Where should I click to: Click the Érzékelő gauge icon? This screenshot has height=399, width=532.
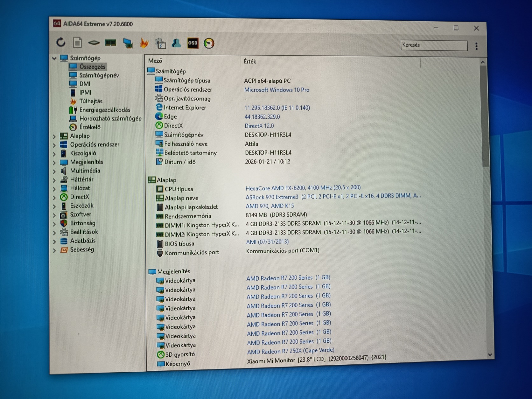pos(73,127)
